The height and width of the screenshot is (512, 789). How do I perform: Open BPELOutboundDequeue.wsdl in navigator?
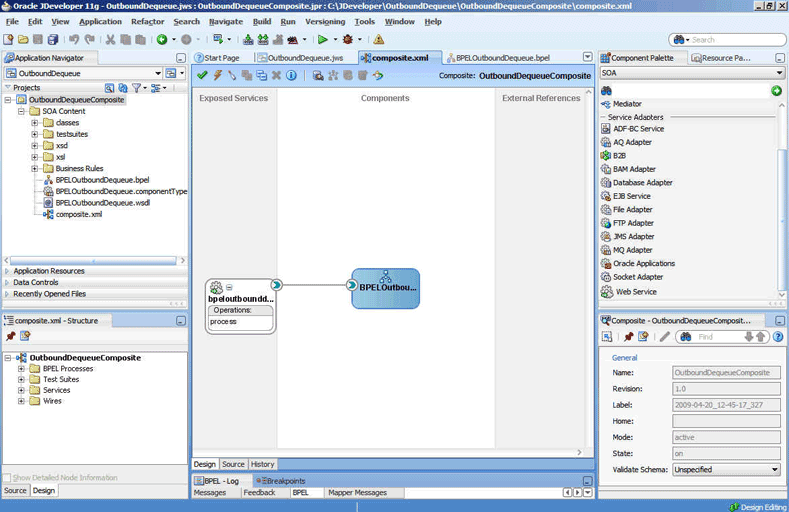point(97,203)
